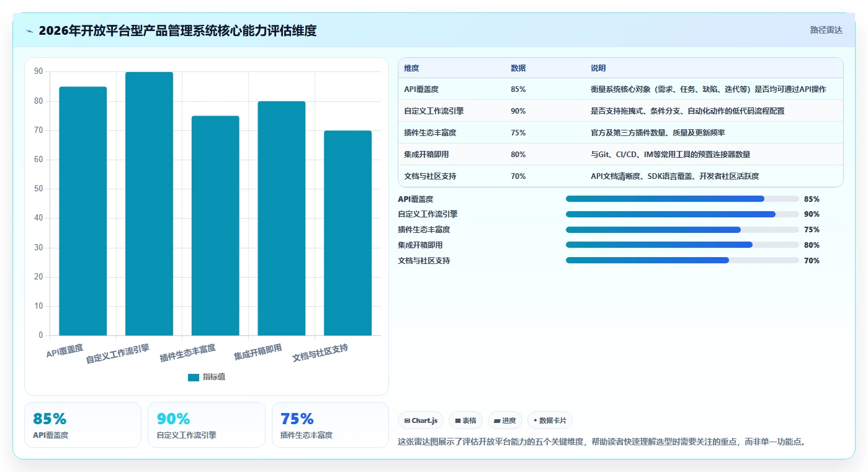Click the 集成开箱即用 80% progress bar
The image size is (868, 472).
coord(682,245)
